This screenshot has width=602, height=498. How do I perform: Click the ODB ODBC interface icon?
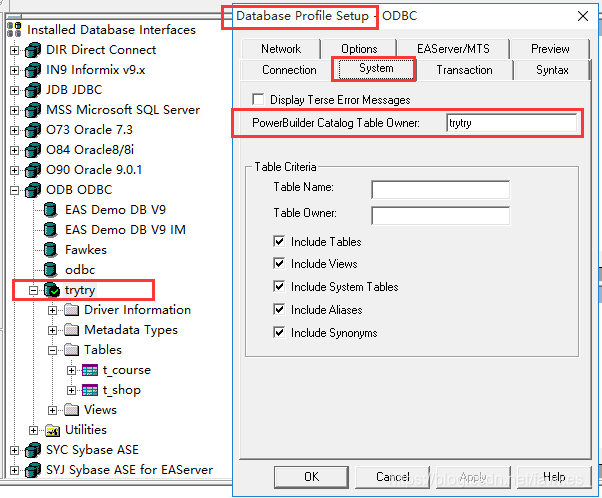[x=33, y=190]
